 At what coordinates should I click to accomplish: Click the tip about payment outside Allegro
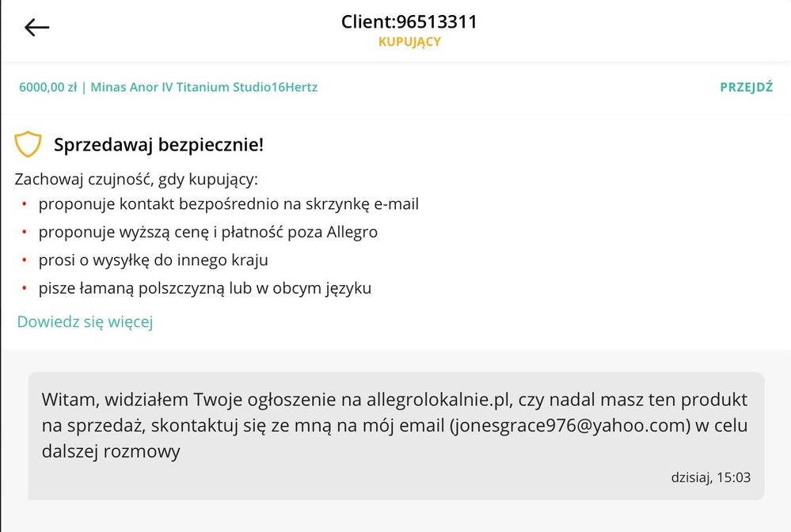[x=207, y=232]
